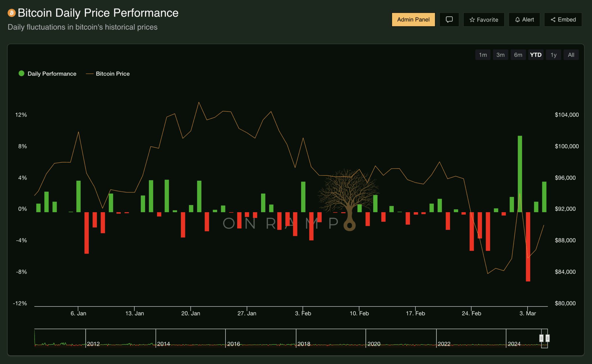This screenshot has height=364, width=592.
Task: Click the orange Bitcoin Price legend line
Action: [x=90, y=74]
